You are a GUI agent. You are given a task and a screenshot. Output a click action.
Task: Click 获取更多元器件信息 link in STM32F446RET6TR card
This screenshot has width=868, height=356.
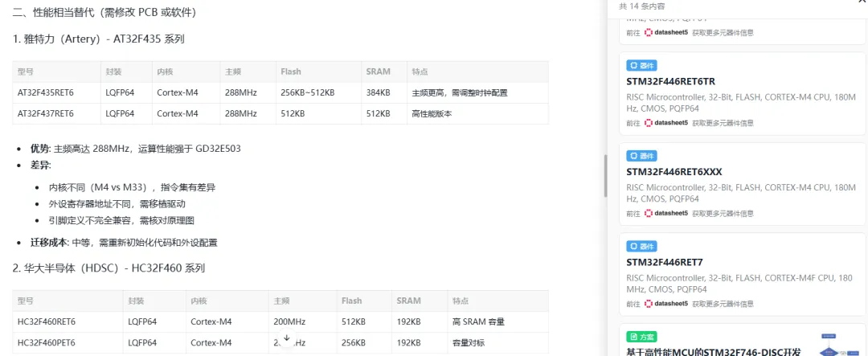(x=723, y=123)
